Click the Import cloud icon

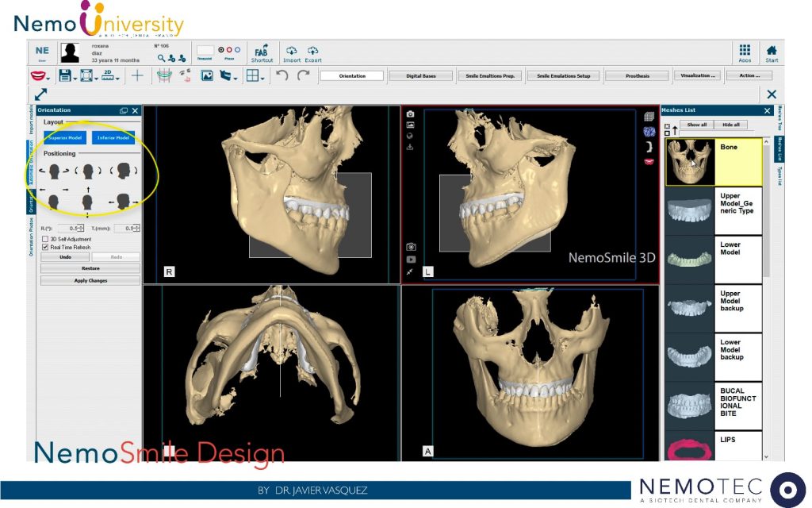point(292,53)
